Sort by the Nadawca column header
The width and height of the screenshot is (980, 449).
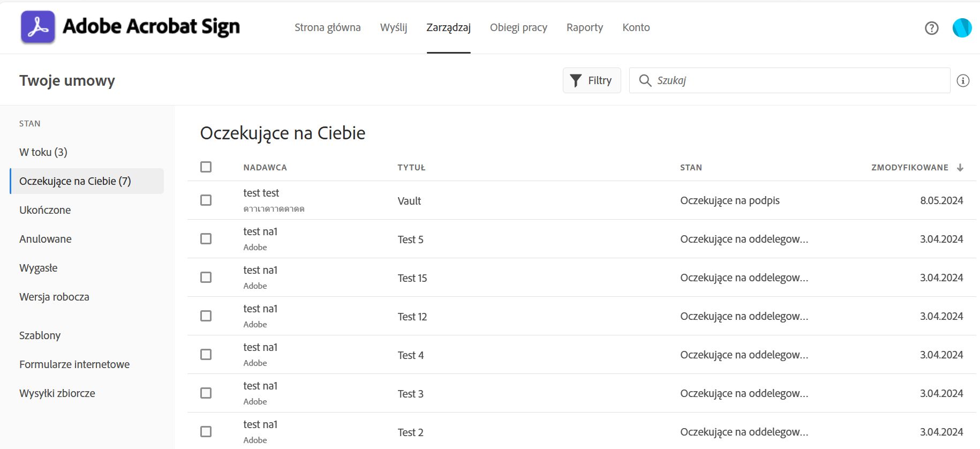pyautogui.click(x=265, y=168)
